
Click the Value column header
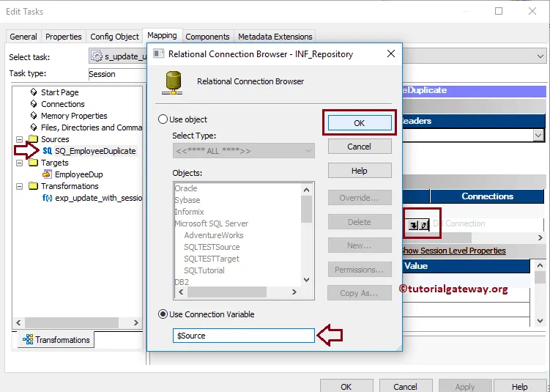coord(465,266)
